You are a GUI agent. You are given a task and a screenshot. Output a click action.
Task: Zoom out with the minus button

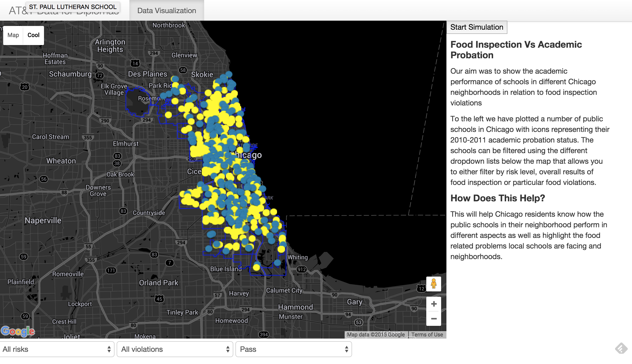pos(433,319)
